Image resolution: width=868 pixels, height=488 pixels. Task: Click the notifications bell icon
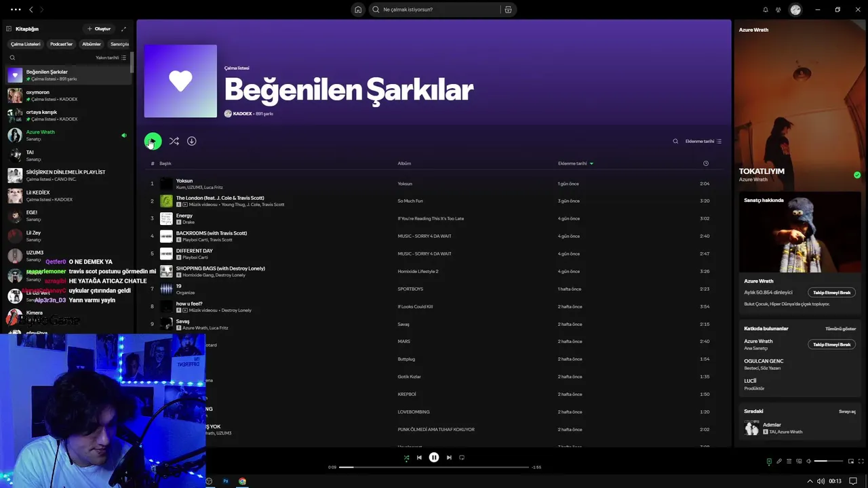pyautogui.click(x=766, y=9)
